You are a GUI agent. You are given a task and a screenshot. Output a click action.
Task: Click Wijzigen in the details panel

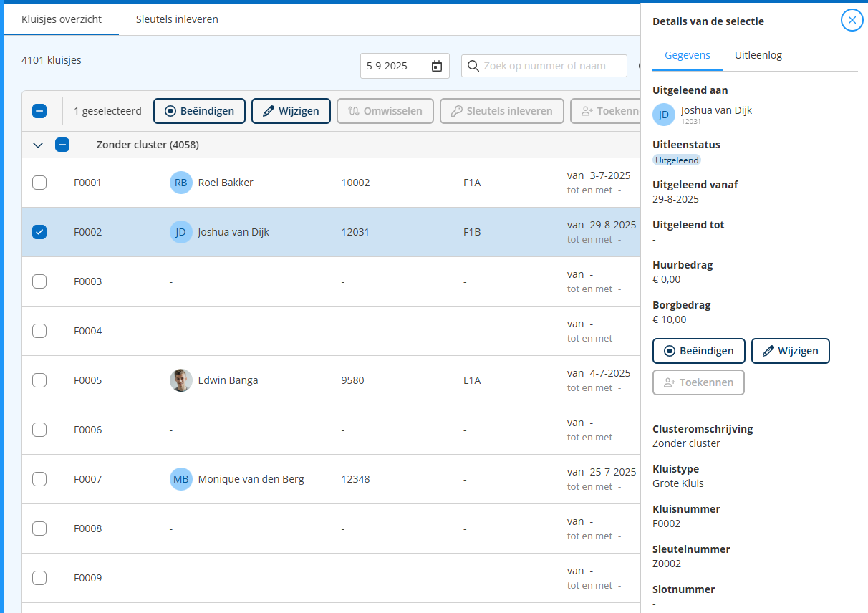tap(790, 351)
